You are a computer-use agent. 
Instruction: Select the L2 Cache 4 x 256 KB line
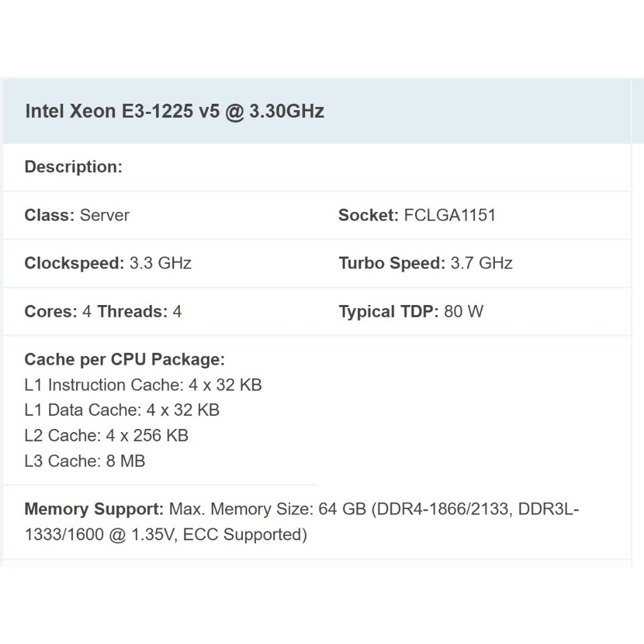(106, 435)
